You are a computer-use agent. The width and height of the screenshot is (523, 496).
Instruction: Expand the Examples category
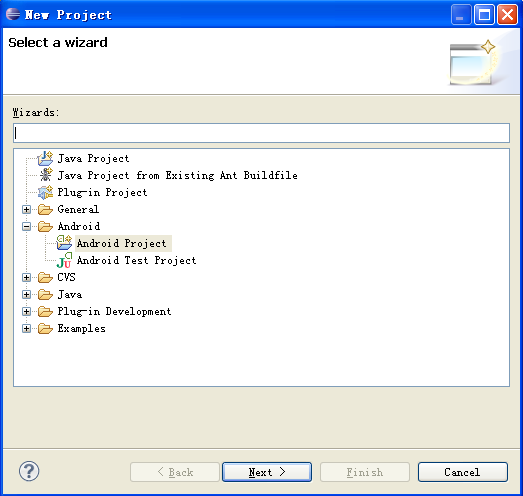click(26, 329)
